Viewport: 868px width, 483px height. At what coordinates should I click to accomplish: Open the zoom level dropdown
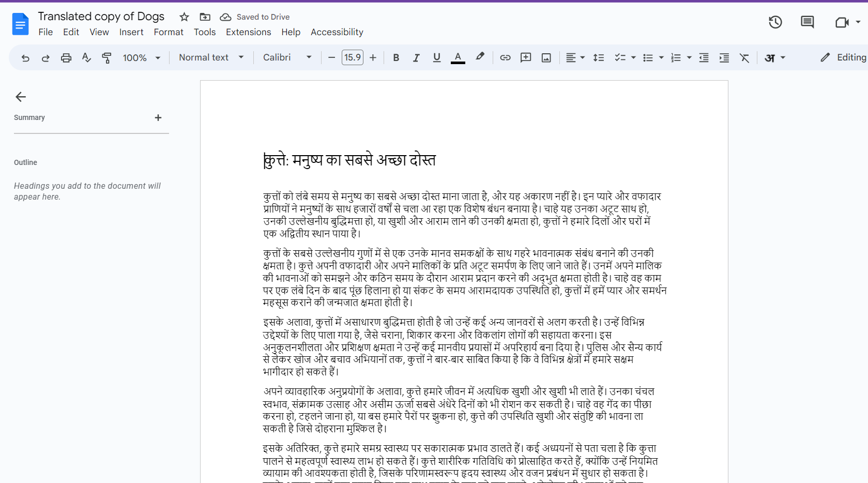pyautogui.click(x=142, y=58)
